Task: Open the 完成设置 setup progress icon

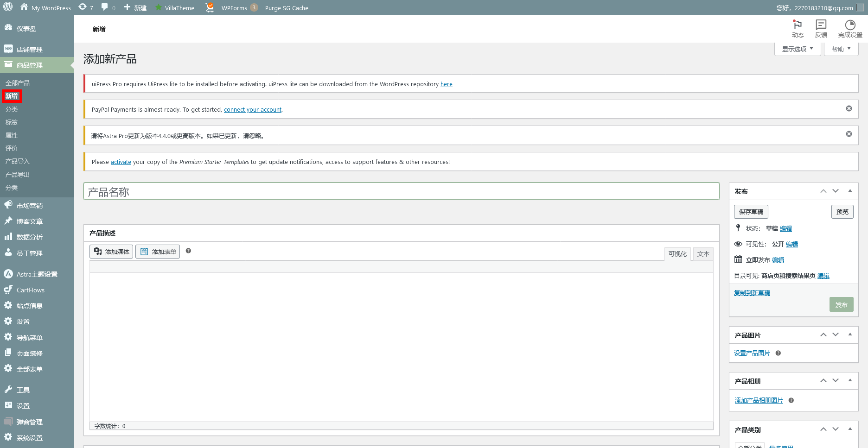Action: click(x=850, y=29)
